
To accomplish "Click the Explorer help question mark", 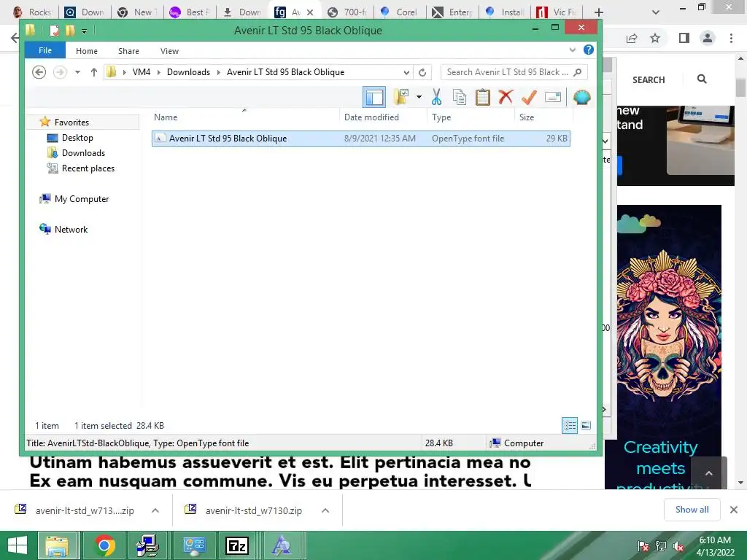I will 589,50.
